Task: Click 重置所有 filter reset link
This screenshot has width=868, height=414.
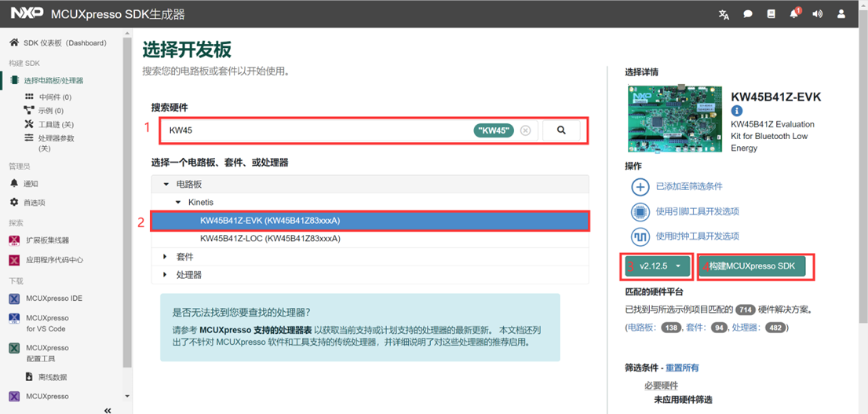Action: pos(682,368)
